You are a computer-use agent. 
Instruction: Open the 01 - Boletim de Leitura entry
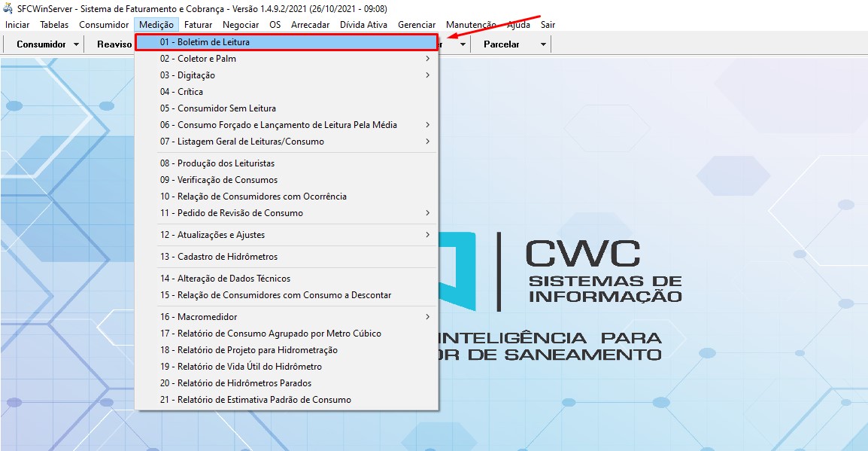[x=286, y=42]
